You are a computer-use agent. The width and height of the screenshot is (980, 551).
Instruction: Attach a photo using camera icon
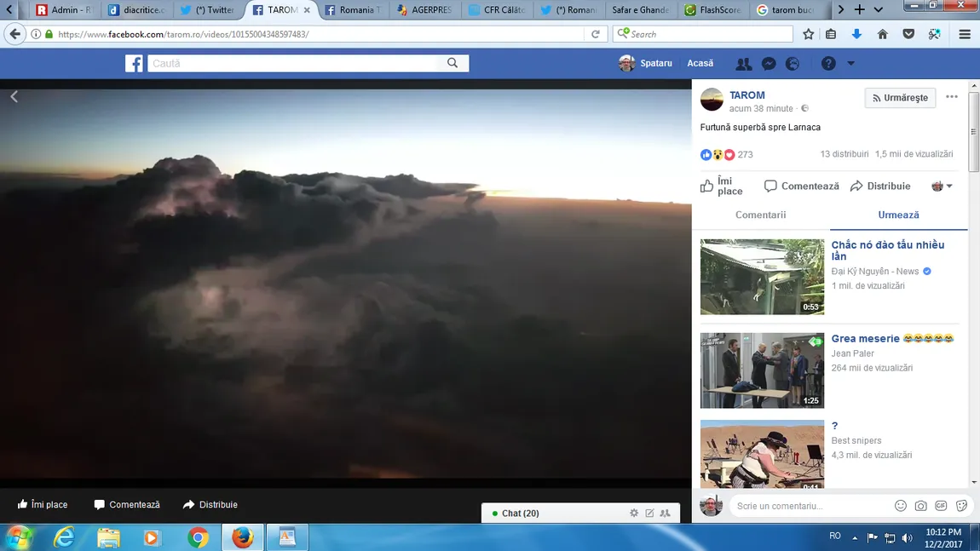point(920,506)
